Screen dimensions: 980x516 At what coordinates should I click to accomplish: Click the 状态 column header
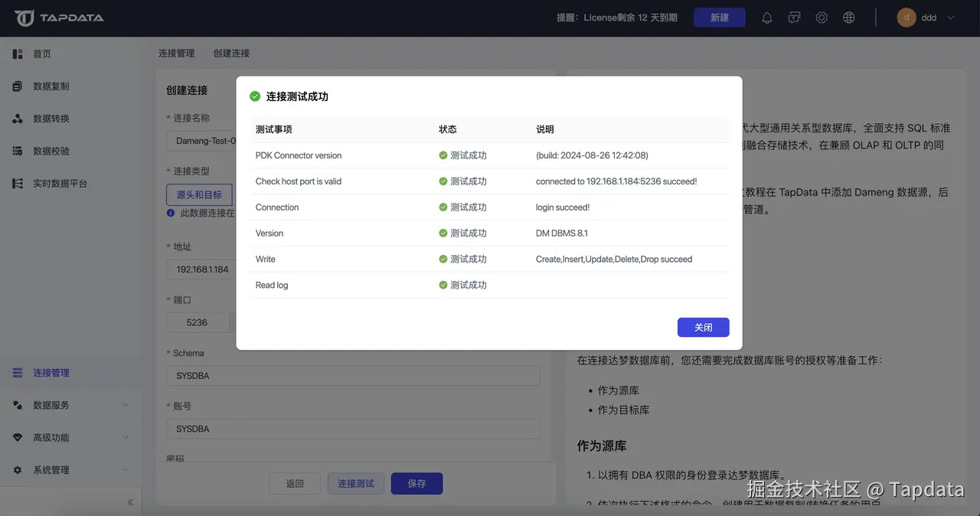tap(448, 129)
